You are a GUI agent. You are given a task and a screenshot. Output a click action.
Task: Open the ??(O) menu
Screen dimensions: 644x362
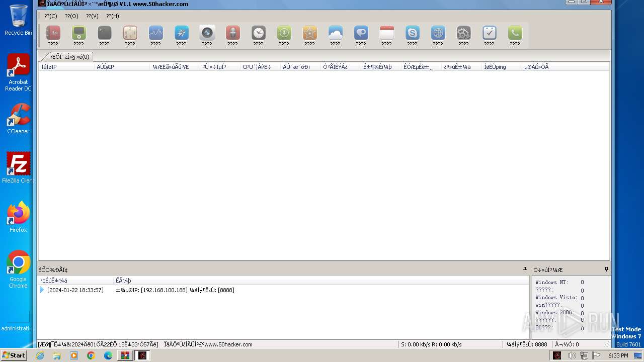pyautogui.click(x=71, y=16)
